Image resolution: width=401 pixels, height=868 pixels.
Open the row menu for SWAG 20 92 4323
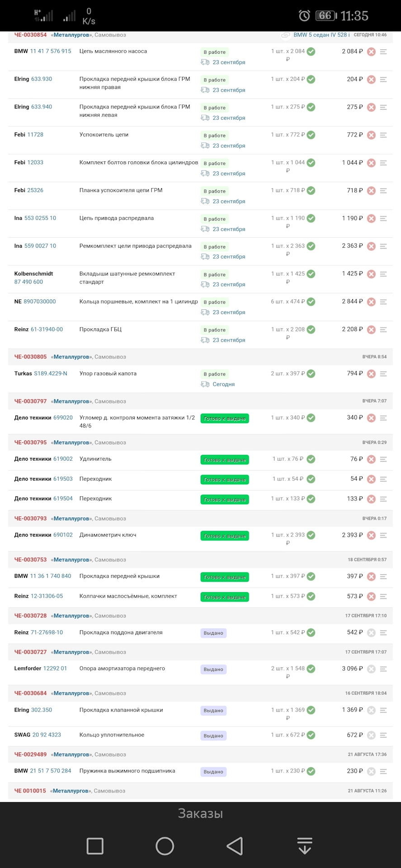coord(383,735)
